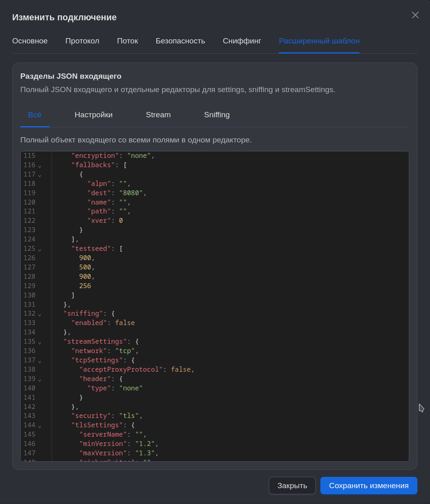Fold the testseed array at line 125

click(40, 249)
